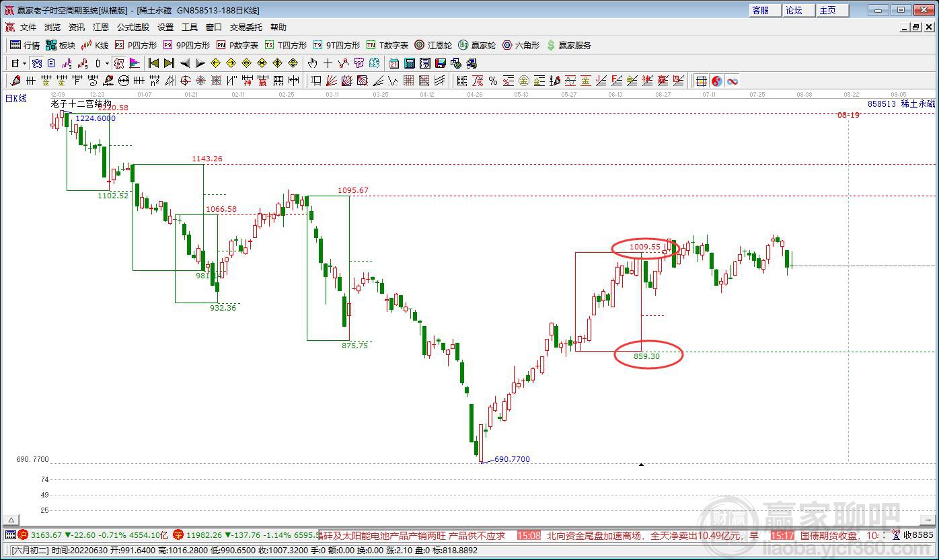Open the 江恩轮 Gann wheel
939x560 pixels.
433,45
